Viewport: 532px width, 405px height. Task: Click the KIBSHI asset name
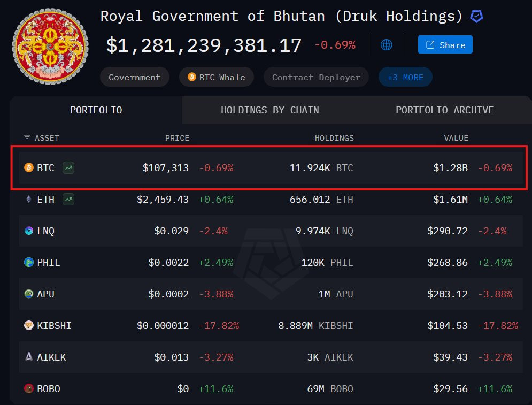(x=55, y=326)
